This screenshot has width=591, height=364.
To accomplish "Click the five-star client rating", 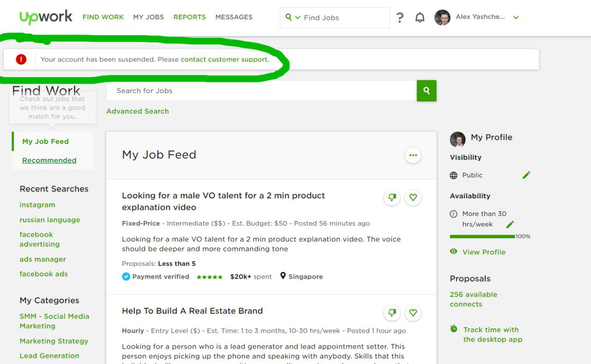I will click(x=210, y=277).
